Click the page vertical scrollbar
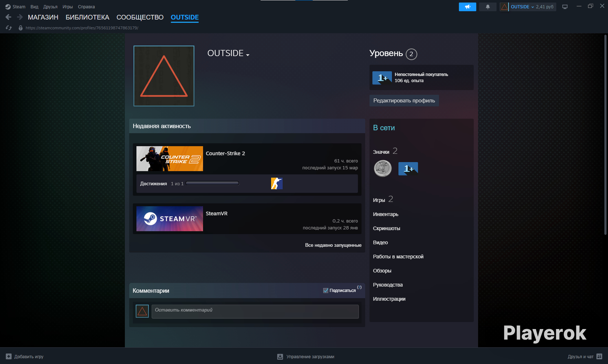Image resolution: width=608 pixels, height=364 pixels. tap(605, 135)
